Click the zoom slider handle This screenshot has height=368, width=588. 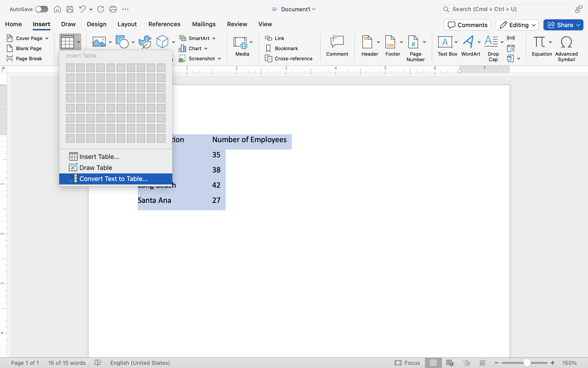(x=527, y=363)
